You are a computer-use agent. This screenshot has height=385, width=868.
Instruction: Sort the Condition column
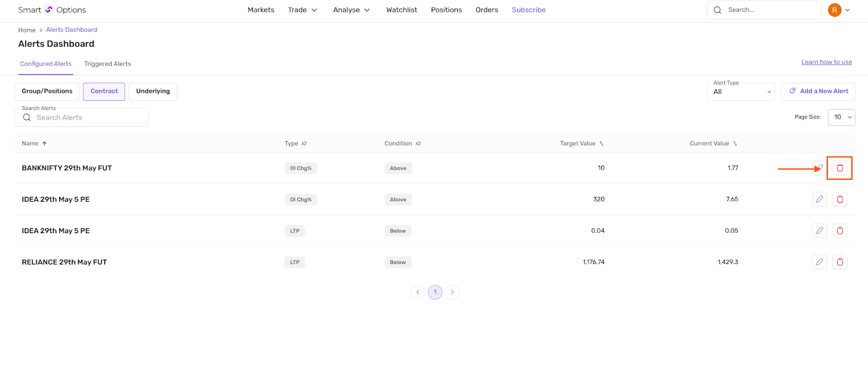point(418,144)
